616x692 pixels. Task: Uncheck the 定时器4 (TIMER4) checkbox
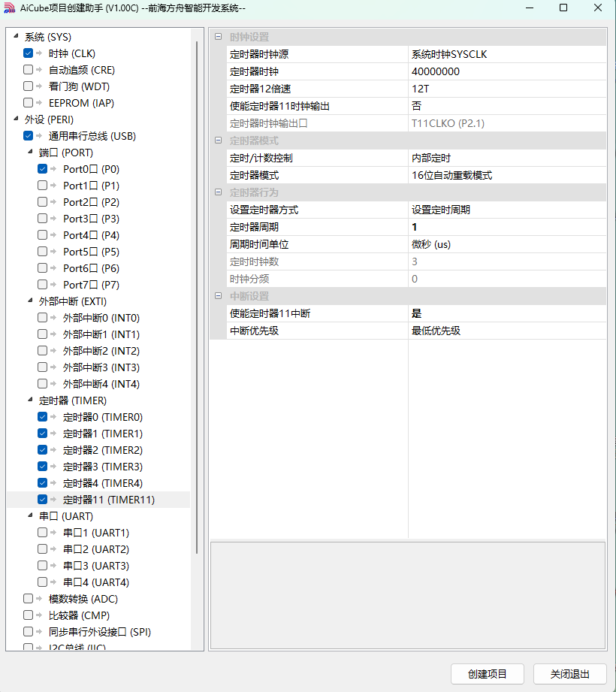42,483
